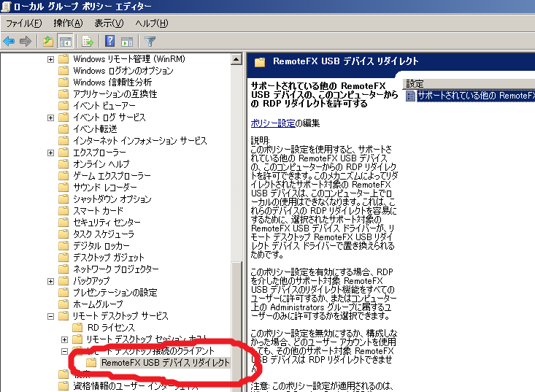Select イベント転送 folder
The height and width of the screenshot is (392, 535).
[95, 129]
